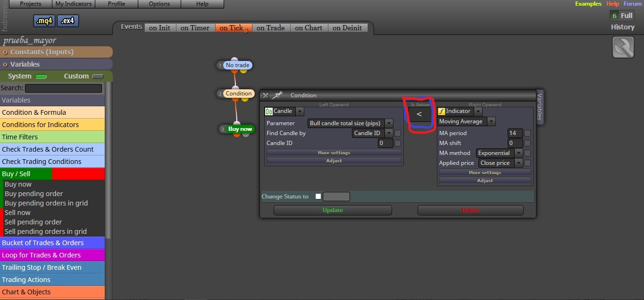This screenshot has height=300, width=644.
Task: Export project as .ex4 file
Action: [x=69, y=21]
